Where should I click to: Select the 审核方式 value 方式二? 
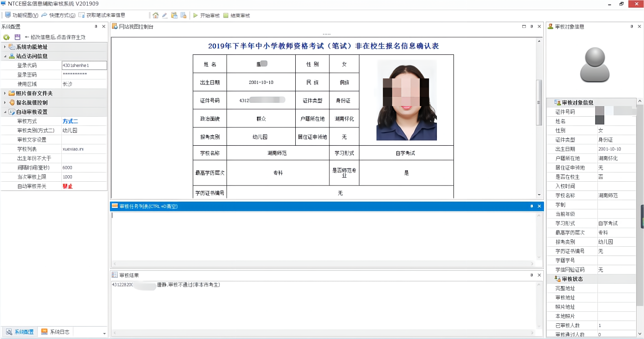(x=84, y=121)
